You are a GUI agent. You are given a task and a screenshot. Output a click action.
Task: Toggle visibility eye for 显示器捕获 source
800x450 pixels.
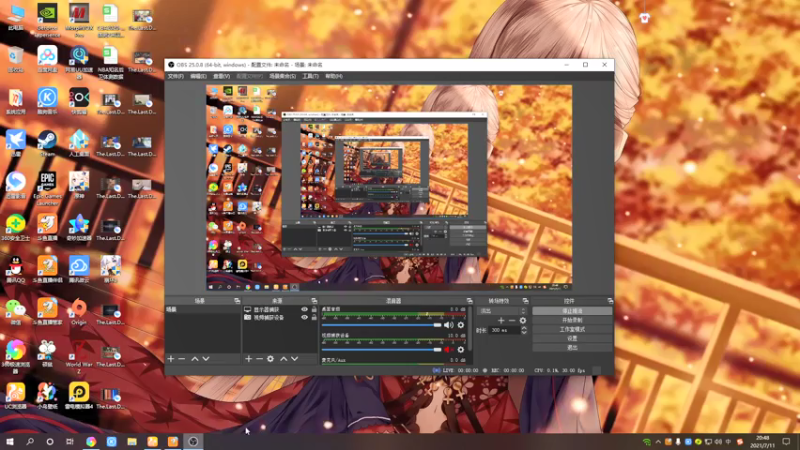pos(304,310)
